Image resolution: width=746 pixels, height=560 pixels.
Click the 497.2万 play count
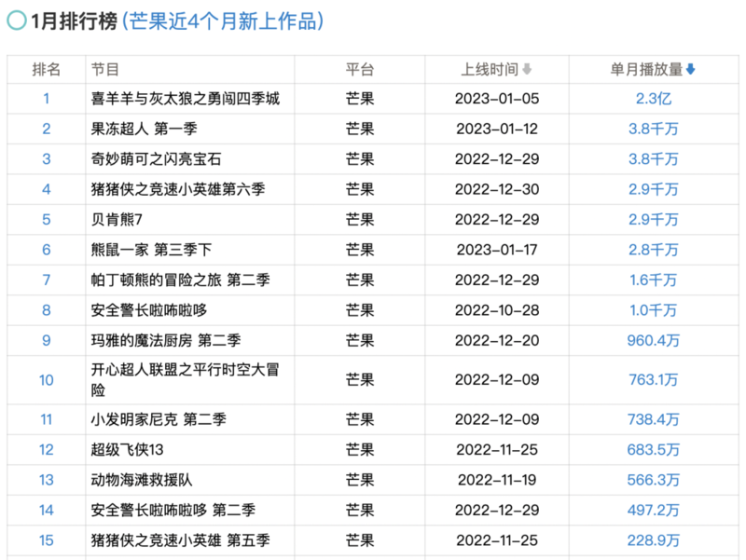tap(654, 510)
